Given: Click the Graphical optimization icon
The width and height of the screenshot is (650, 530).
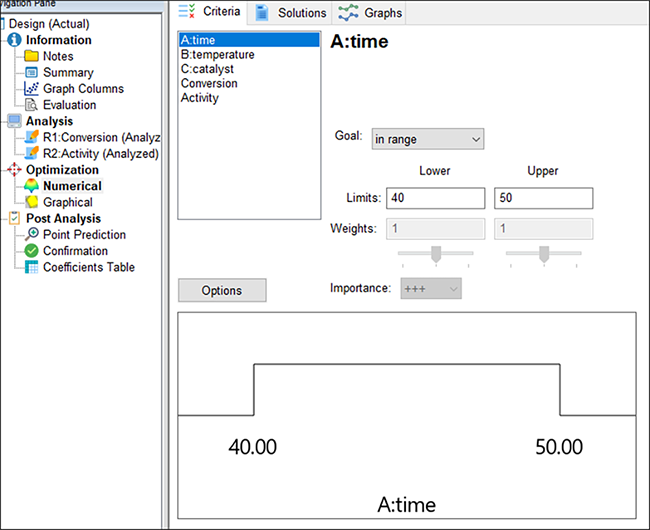Looking at the screenshot, I should click(x=32, y=202).
